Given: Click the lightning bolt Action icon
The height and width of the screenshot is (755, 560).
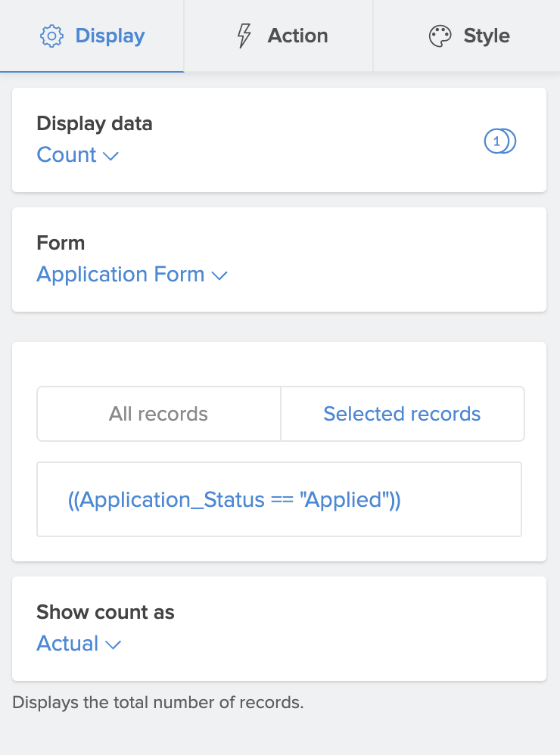Looking at the screenshot, I should click(x=244, y=36).
